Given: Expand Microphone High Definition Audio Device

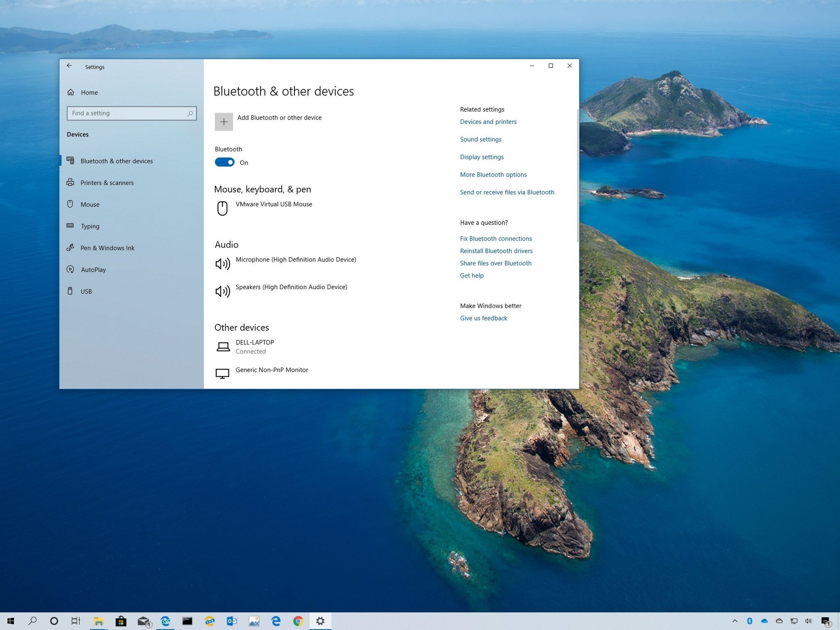Looking at the screenshot, I should click(296, 259).
